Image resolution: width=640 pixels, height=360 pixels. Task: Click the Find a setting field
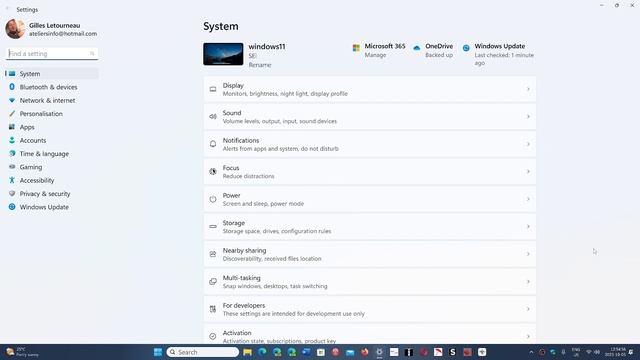point(52,53)
